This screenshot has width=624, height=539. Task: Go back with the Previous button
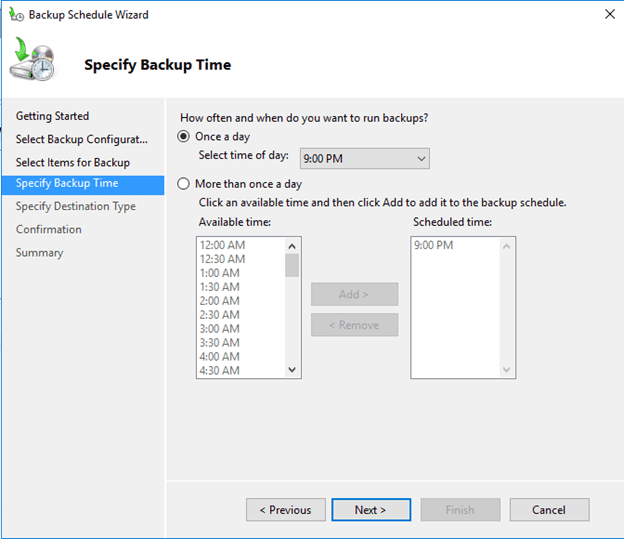coord(286,510)
